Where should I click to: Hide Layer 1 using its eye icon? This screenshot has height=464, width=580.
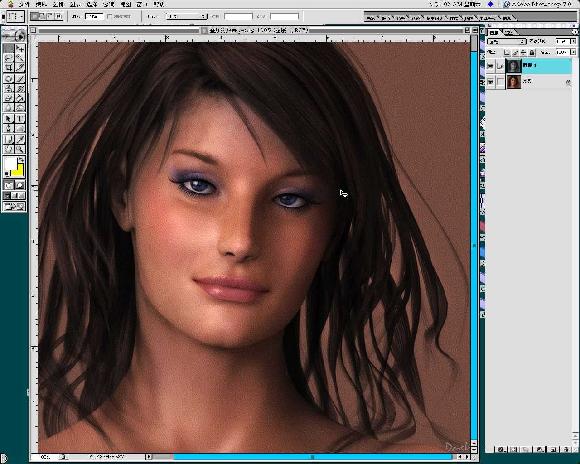coord(490,66)
